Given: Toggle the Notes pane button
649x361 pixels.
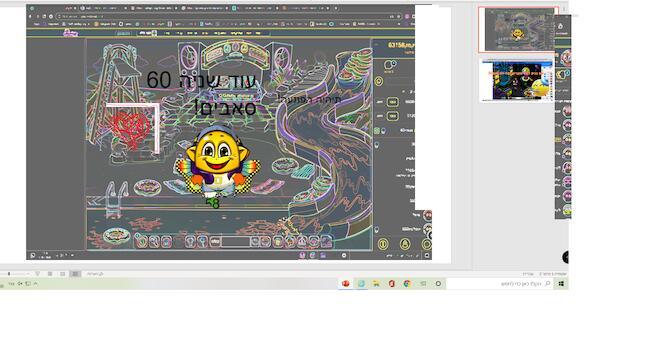Looking at the screenshot, I should click(x=95, y=274).
